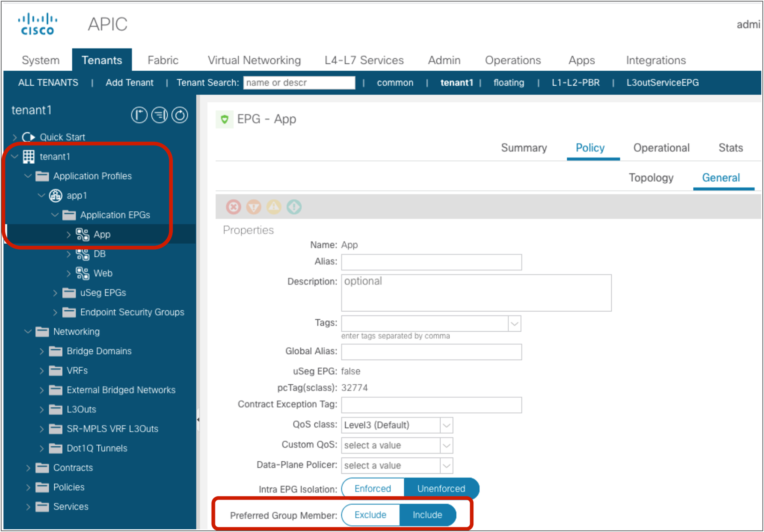This screenshot has width=764, height=532.
Task: Click the Web EPG icon
Action: 83,273
